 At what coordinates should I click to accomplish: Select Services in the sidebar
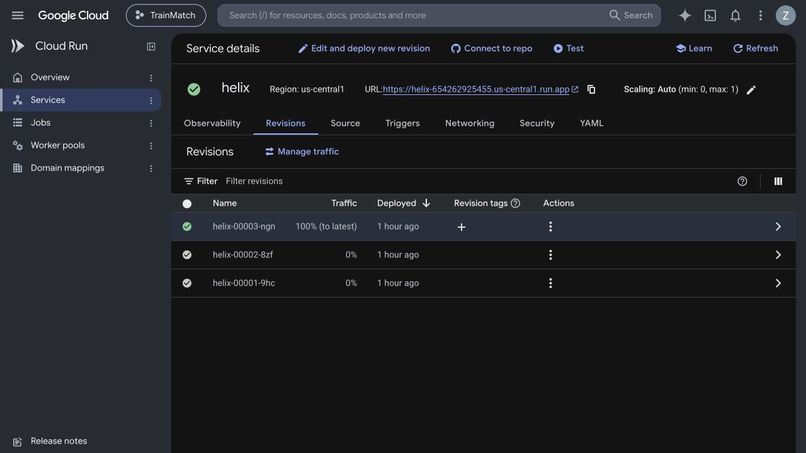tap(48, 100)
